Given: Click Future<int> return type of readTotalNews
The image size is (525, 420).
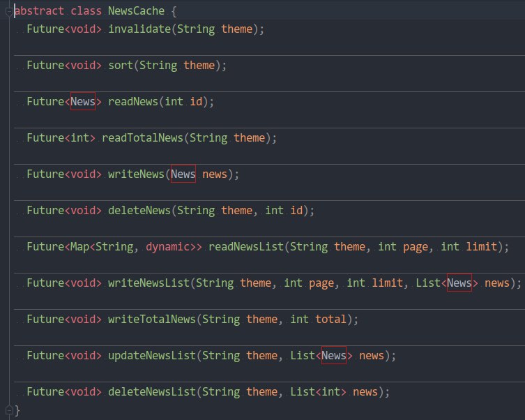Looking at the screenshot, I should tap(61, 137).
